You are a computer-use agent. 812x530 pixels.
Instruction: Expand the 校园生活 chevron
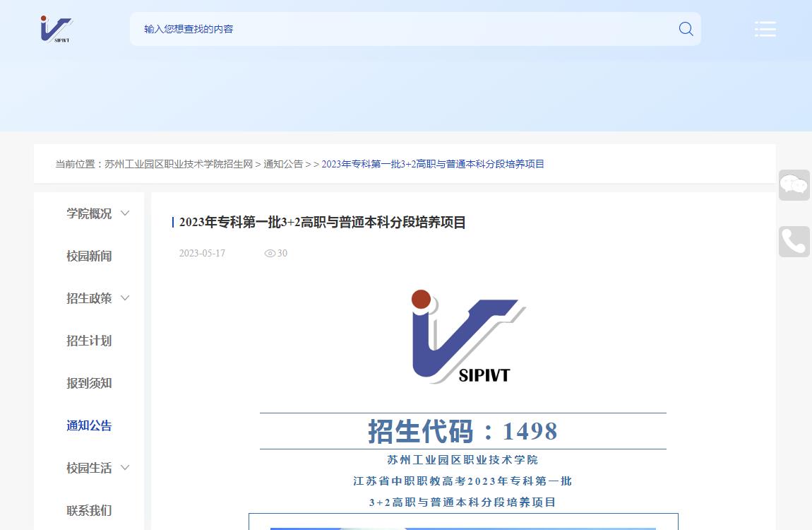[x=125, y=467]
